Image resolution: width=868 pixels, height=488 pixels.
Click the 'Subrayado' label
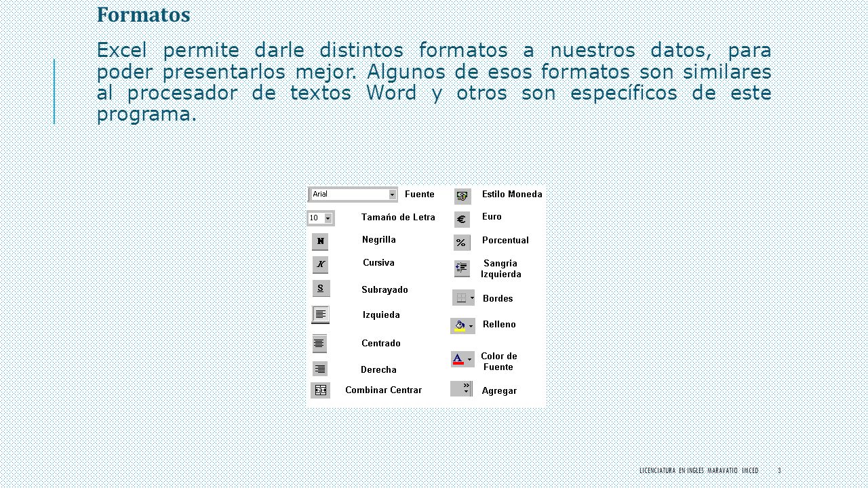(x=384, y=289)
